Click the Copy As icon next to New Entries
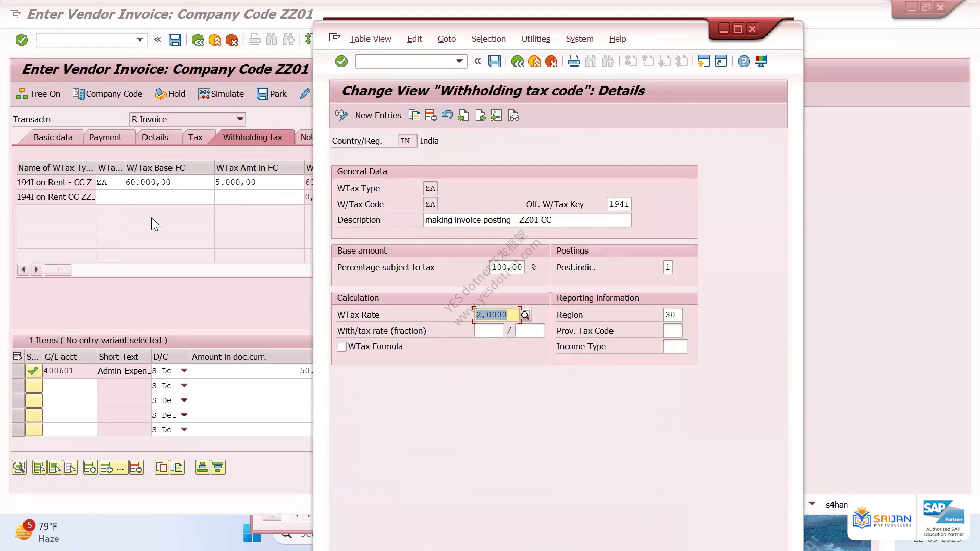The height and width of the screenshot is (551, 980). [414, 116]
